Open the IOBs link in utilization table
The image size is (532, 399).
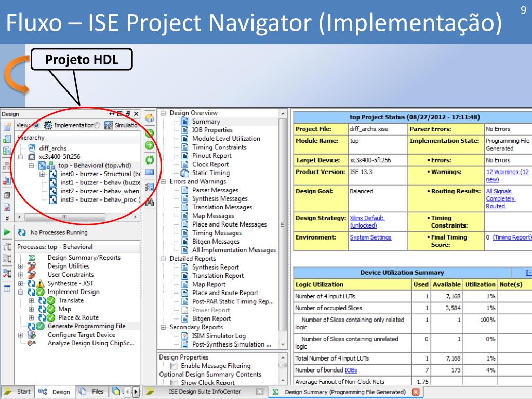pos(351,370)
